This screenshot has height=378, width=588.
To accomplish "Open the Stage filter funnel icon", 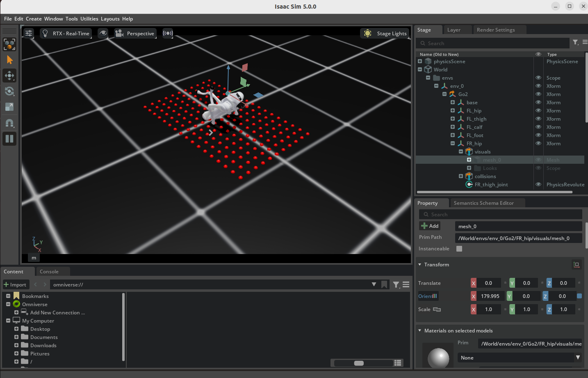I will pyautogui.click(x=576, y=42).
